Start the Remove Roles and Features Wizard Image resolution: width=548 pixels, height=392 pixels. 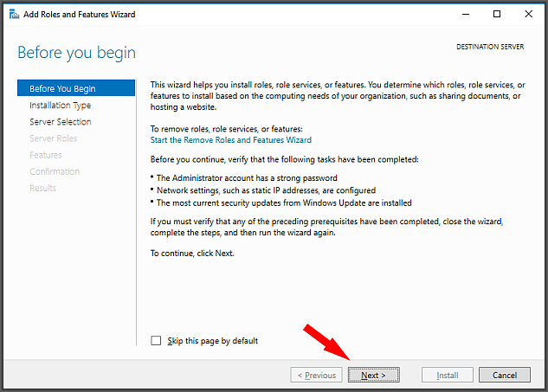pos(230,140)
